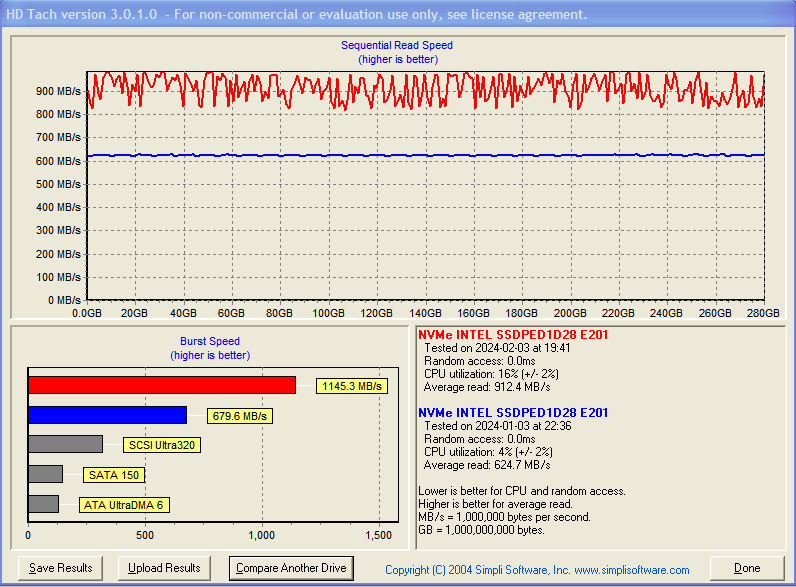Click the Sequential Read Speed chart title

click(397, 45)
